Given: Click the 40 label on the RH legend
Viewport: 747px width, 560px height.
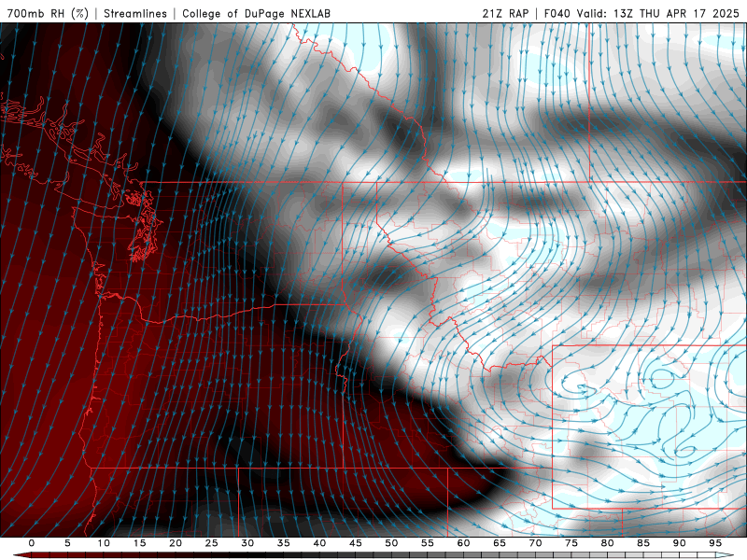Looking at the screenshot, I should point(319,543).
